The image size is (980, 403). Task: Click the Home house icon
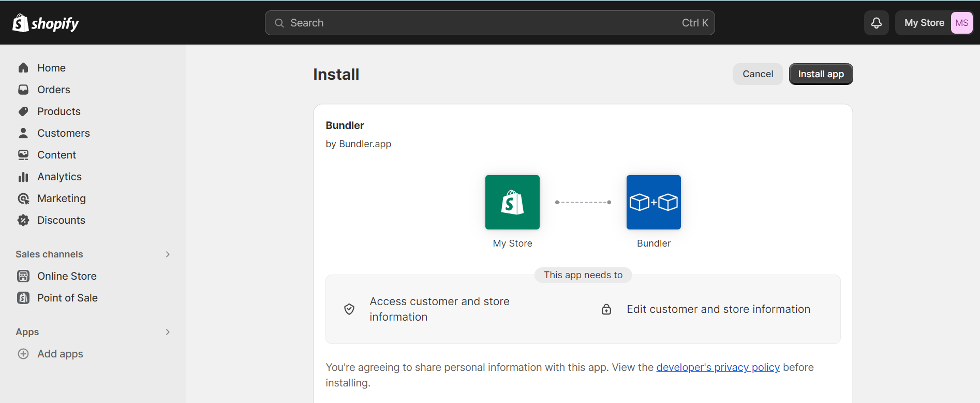click(23, 68)
